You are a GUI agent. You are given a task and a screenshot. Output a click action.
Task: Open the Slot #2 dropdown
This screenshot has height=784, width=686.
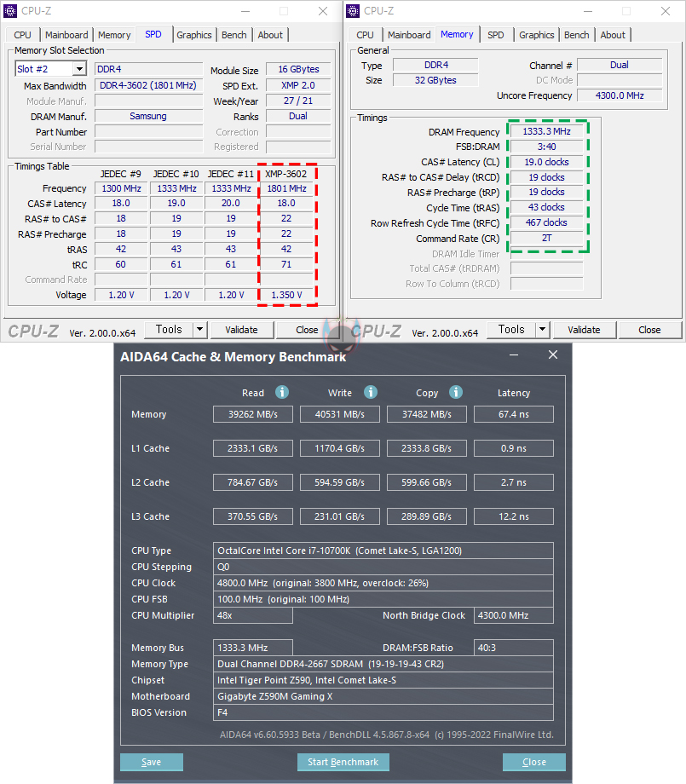click(79, 69)
